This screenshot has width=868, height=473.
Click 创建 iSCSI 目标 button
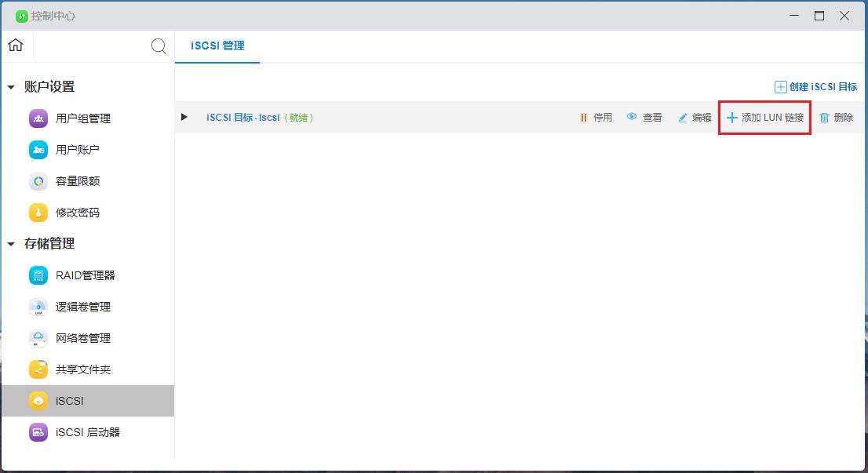[815, 87]
